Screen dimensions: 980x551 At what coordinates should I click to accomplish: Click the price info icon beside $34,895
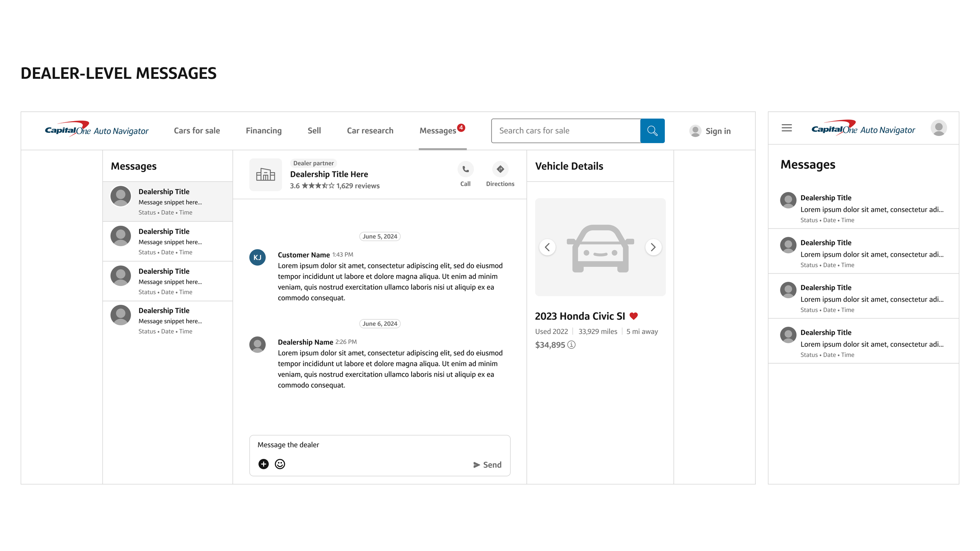572,345
